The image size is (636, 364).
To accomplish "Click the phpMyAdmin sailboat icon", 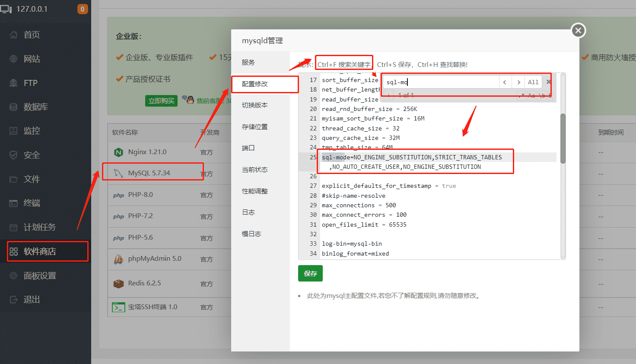I will (118, 259).
